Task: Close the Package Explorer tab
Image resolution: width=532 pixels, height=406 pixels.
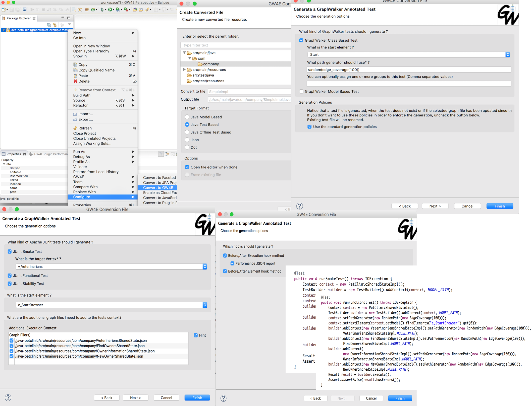Action: tap(34, 18)
